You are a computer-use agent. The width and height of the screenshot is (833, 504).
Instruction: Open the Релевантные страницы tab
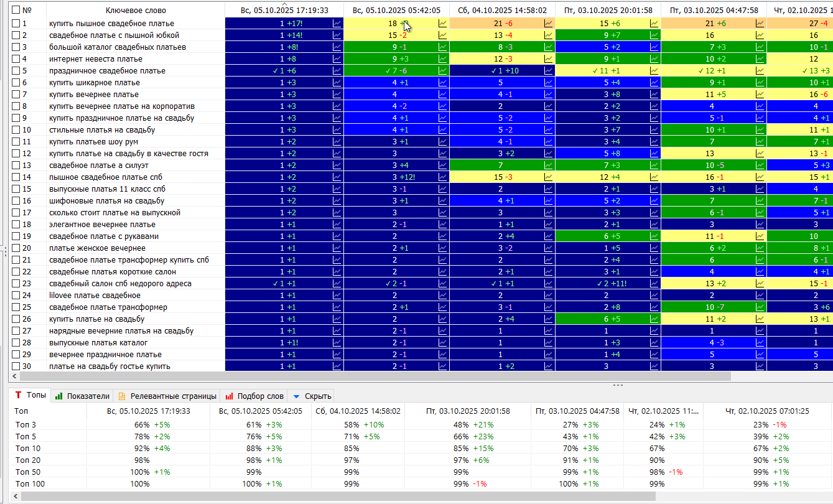coord(168,396)
